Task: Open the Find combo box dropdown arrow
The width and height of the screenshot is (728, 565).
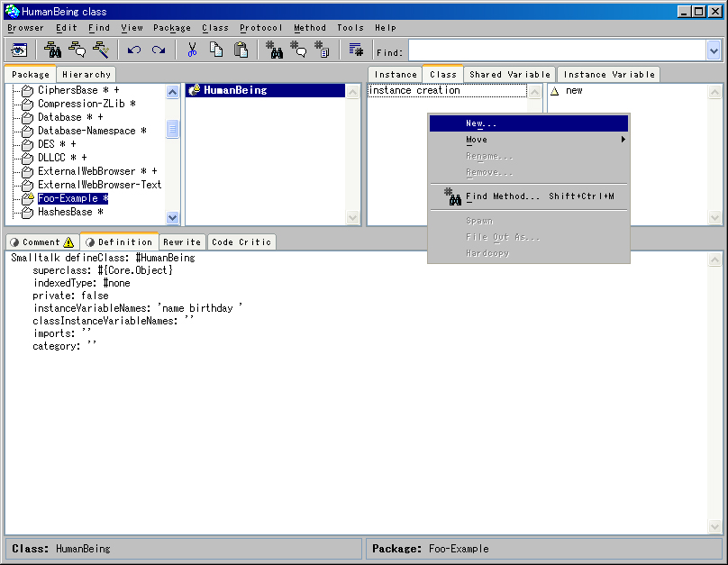Action: click(x=714, y=51)
